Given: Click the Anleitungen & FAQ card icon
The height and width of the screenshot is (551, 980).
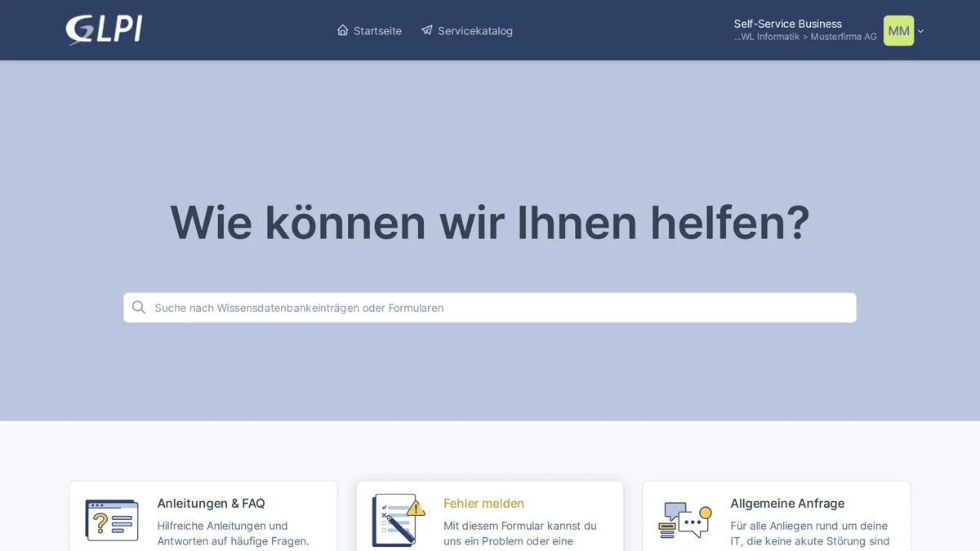Looking at the screenshot, I should click(x=112, y=520).
